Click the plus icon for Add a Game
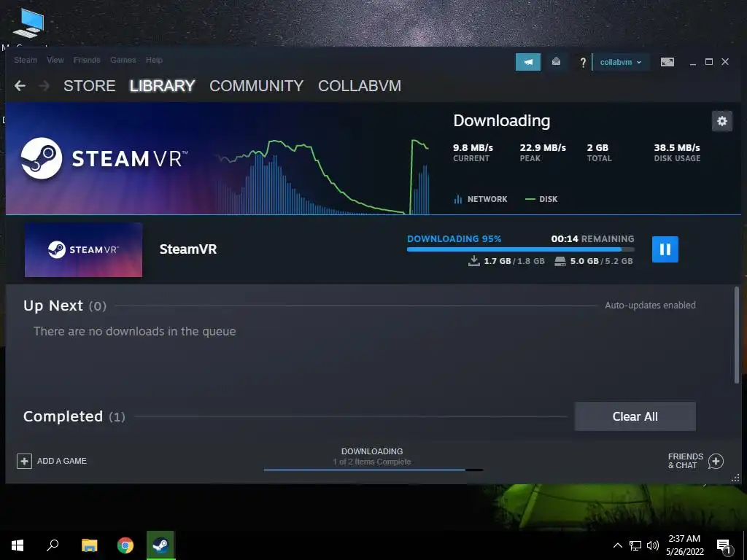The image size is (747, 560). tap(24, 461)
